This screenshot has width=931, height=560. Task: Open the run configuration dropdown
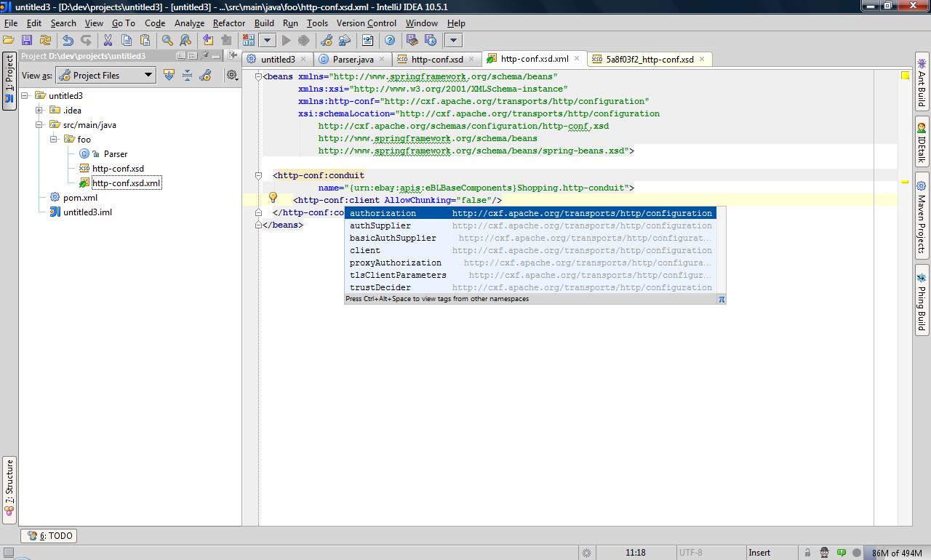click(267, 41)
